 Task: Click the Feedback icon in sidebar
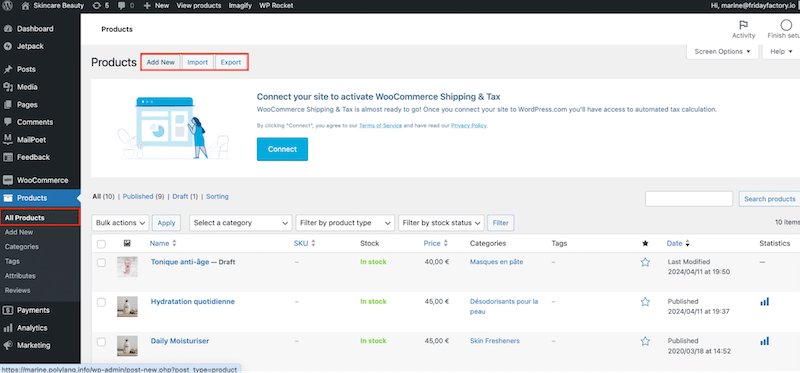pyautogui.click(x=8, y=157)
